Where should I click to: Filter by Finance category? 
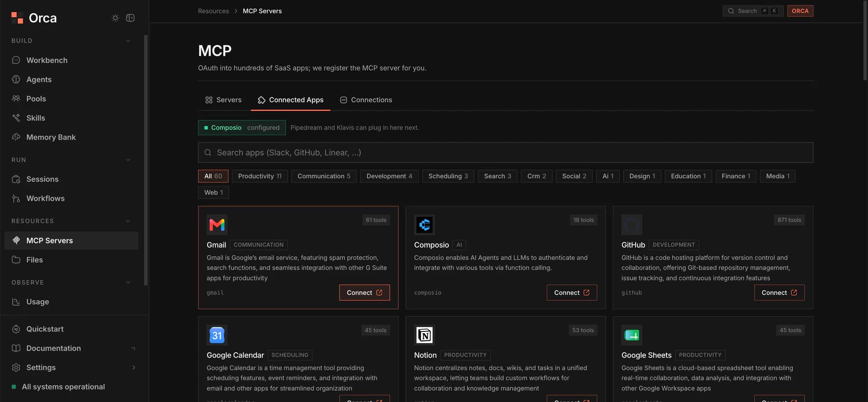click(736, 176)
